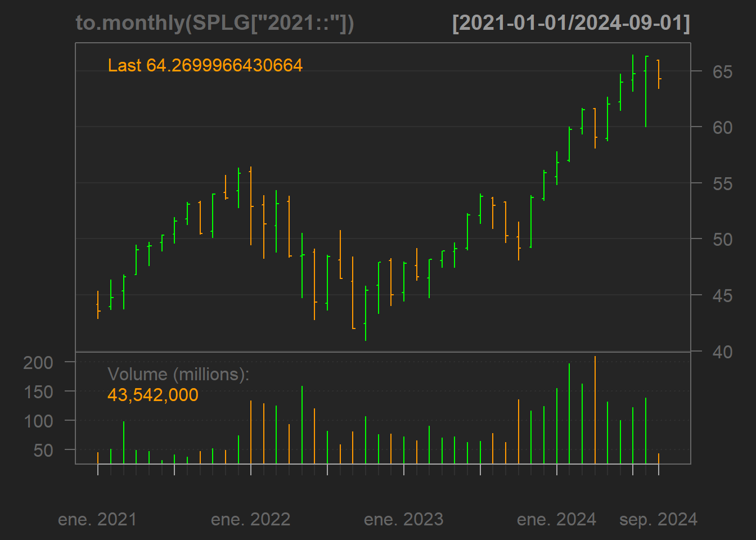This screenshot has width=756, height=540.
Task: Click the 2021-01-01/2024-09-01 date range label
Action: point(571,23)
